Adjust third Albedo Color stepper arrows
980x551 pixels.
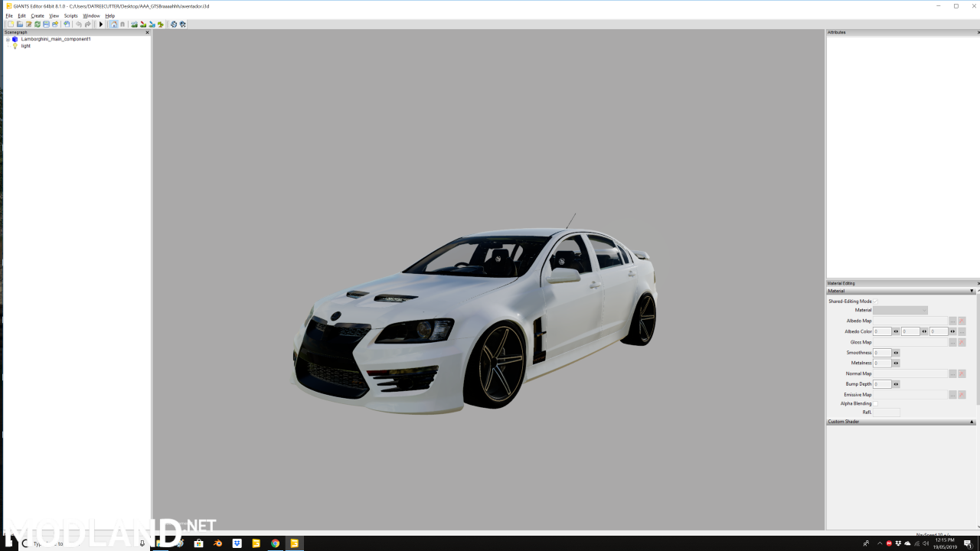pyautogui.click(x=952, y=331)
